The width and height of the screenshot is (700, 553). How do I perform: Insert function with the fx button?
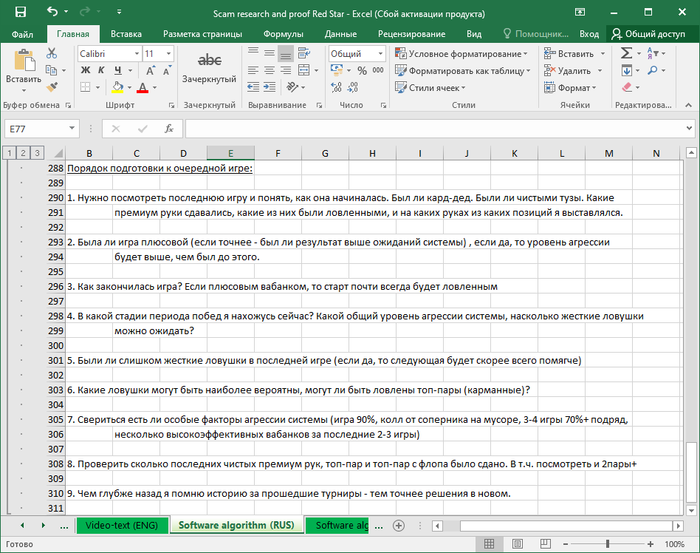[x=169, y=129]
